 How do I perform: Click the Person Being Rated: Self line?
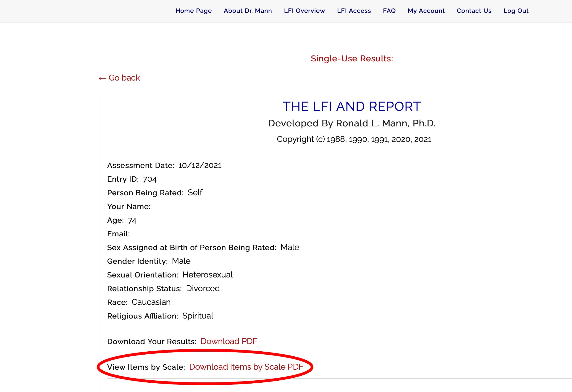click(x=155, y=193)
